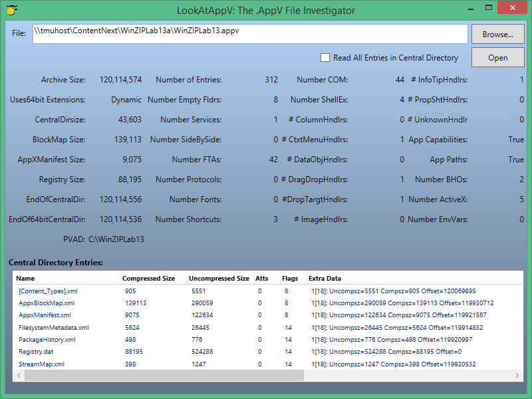Click Registry Size value 88,195
The width and height of the screenshot is (532, 399).
click(x=130, y=180)
